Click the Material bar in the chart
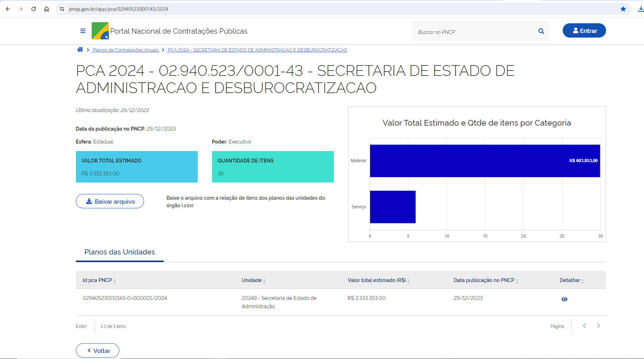Screen dimensions: 644x359 (485, 161)
